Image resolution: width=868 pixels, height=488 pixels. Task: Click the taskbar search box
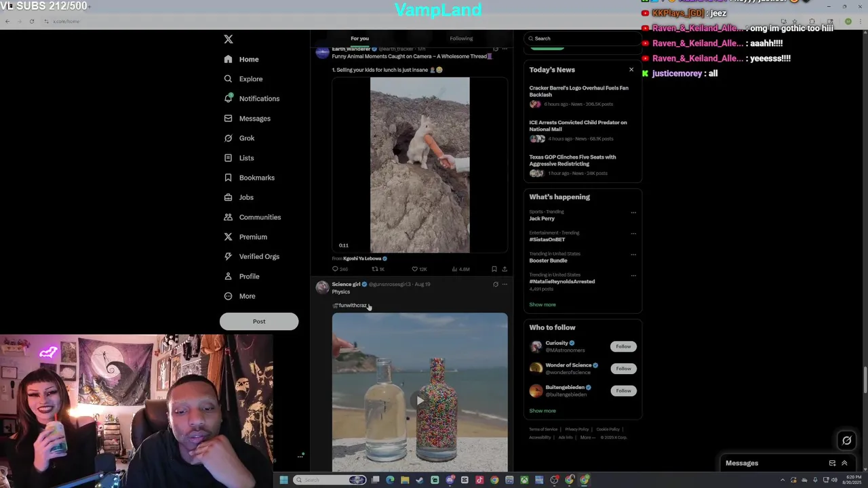[x=330, y=480]
